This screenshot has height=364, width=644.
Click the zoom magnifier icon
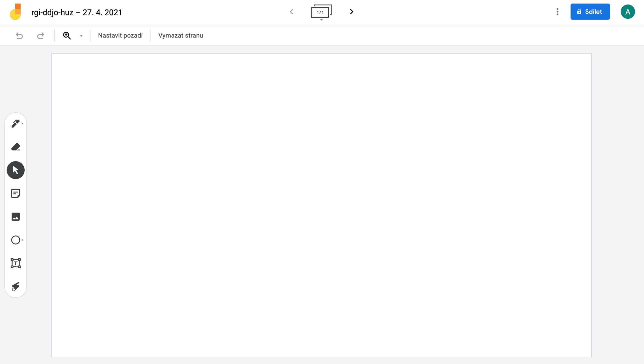67,35
